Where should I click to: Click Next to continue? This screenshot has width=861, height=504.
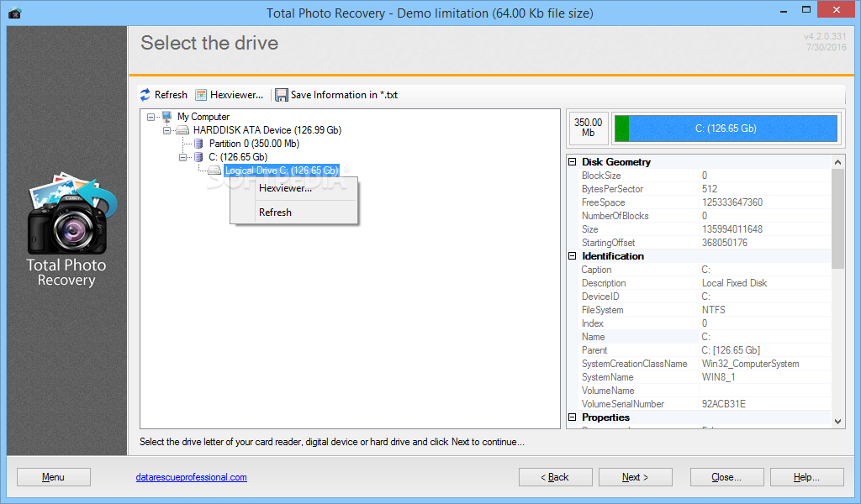pos(636,477)
